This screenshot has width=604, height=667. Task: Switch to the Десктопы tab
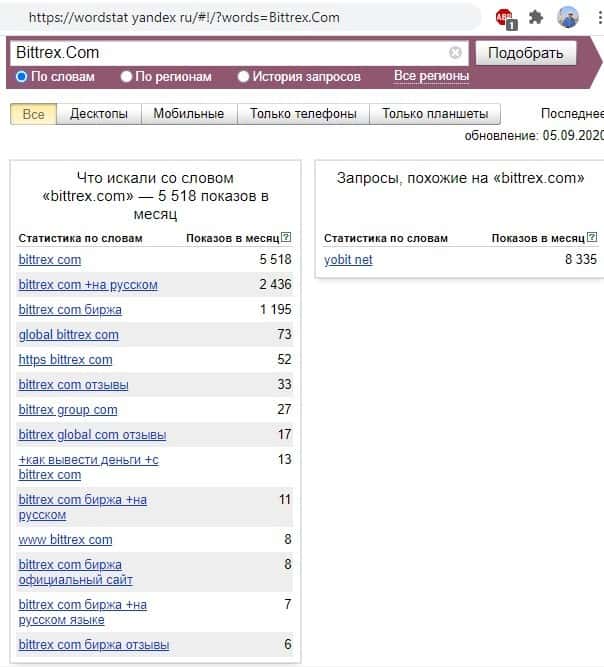pos(99,114)
